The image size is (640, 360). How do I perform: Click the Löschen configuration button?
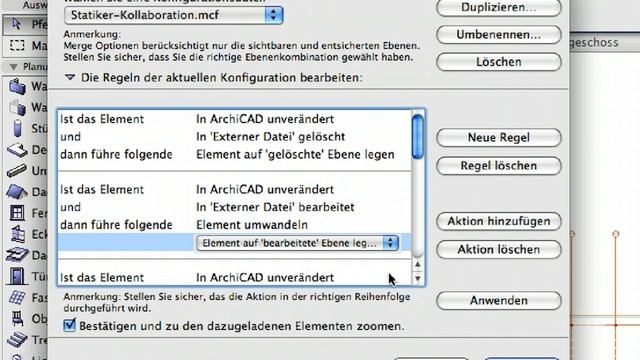click(498, 62)
